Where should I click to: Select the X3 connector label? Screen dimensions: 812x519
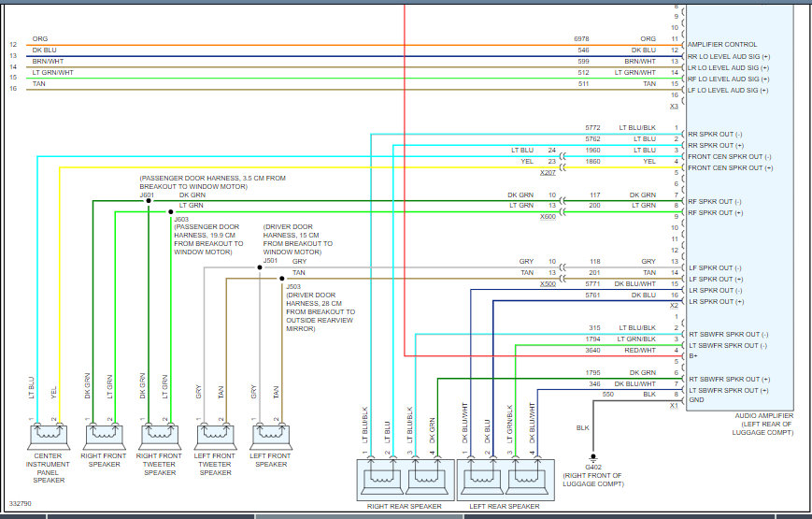[x=674, y=106]
